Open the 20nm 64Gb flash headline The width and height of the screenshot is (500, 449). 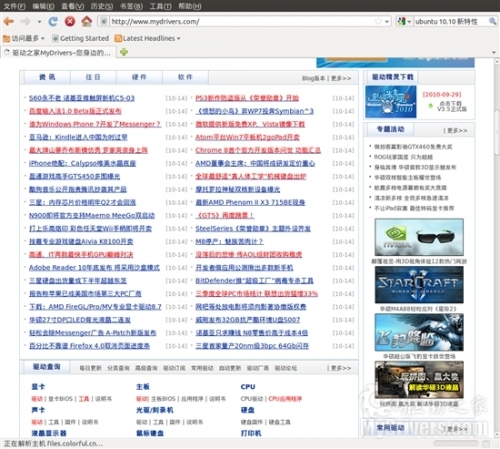(x=252, y=346)
